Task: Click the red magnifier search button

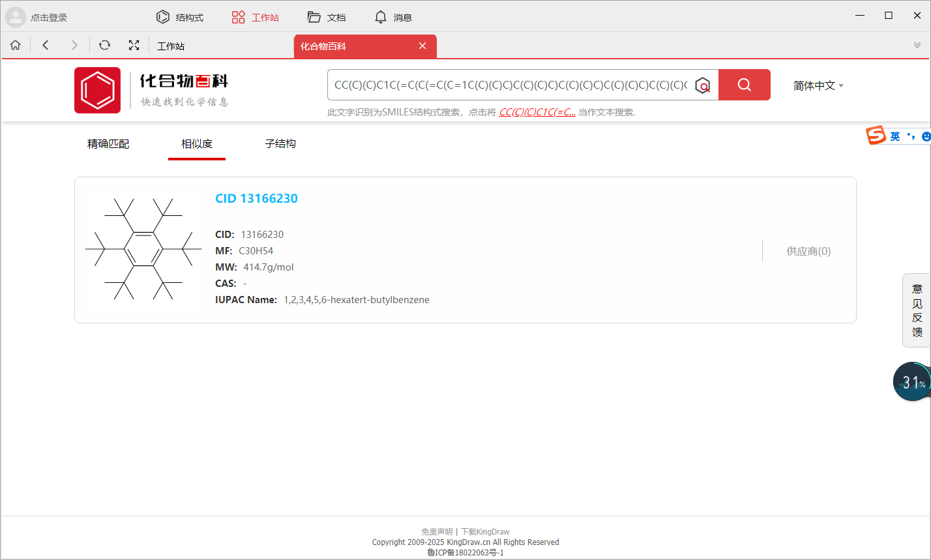Action: [x=744, y=85]
